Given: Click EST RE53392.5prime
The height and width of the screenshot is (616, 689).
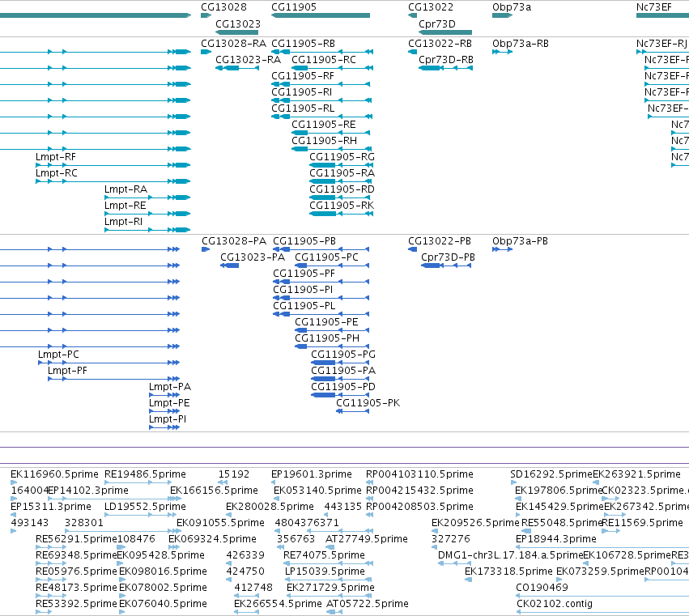Looking at the screenshot, I should (x=76, y=604).
